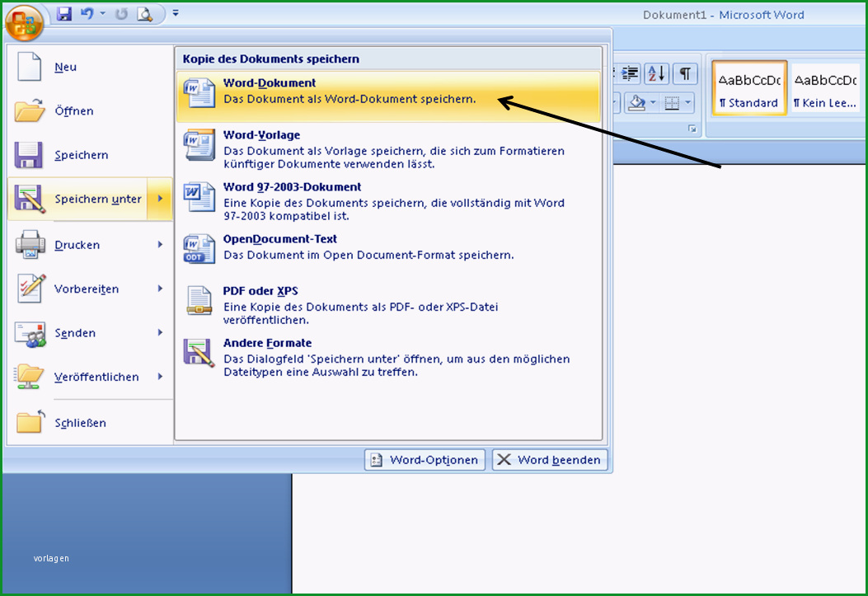Click the round Office button

[24, 23]
